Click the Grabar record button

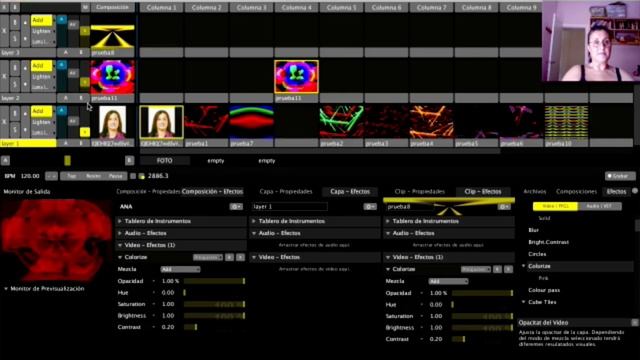coord(620,176)
